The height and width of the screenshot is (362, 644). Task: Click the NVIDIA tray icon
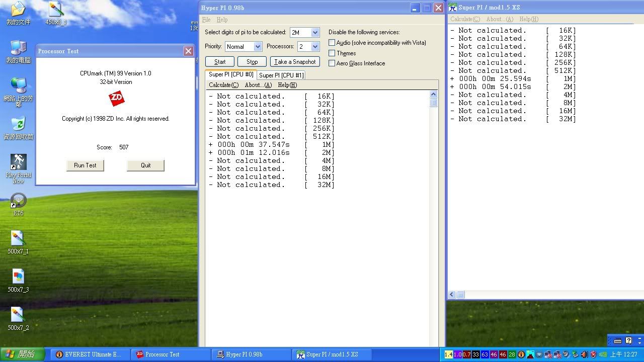tap(603, 354)
